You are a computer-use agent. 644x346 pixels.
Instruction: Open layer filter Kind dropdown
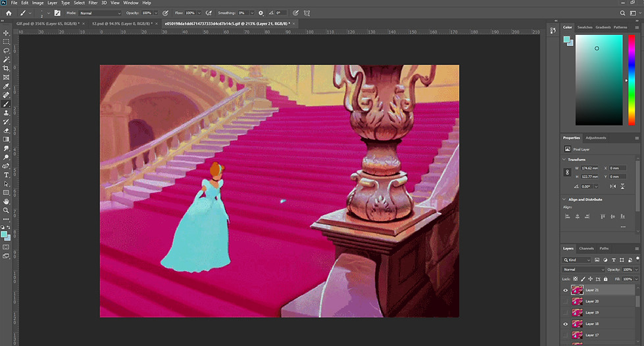point(576,260)
